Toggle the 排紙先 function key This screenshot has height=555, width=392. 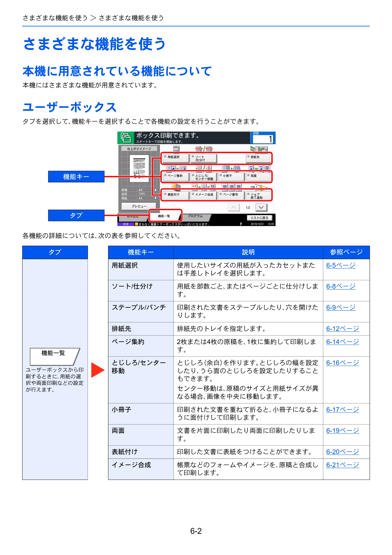[259, 158]
